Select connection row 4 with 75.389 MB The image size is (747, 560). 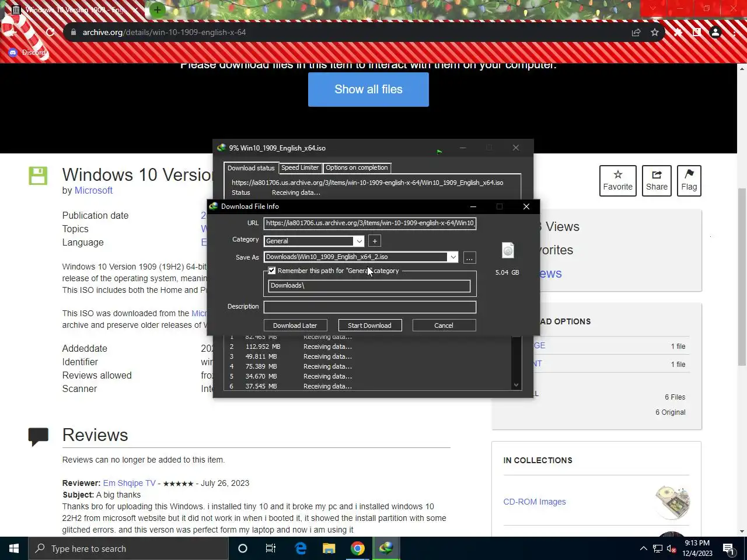pos(368,366)
